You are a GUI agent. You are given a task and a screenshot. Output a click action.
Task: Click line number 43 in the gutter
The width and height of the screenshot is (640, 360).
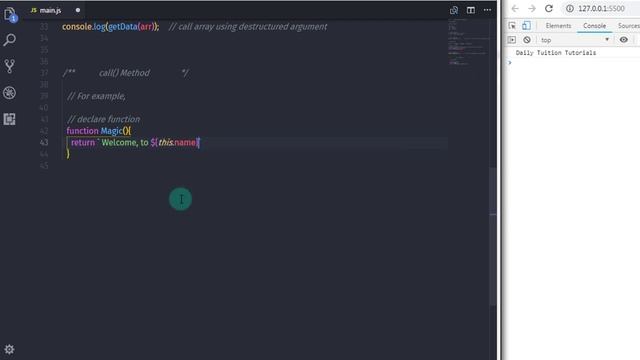44,142
